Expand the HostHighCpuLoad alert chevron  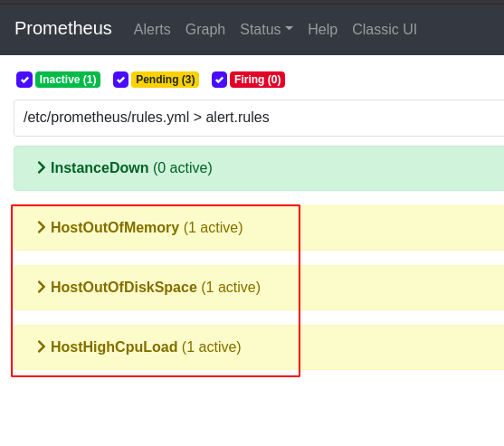41,346
